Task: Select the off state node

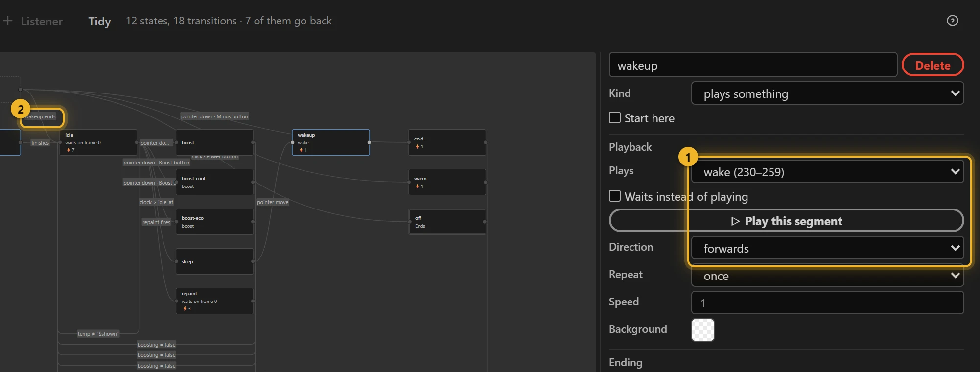Action: pos(447,222)
